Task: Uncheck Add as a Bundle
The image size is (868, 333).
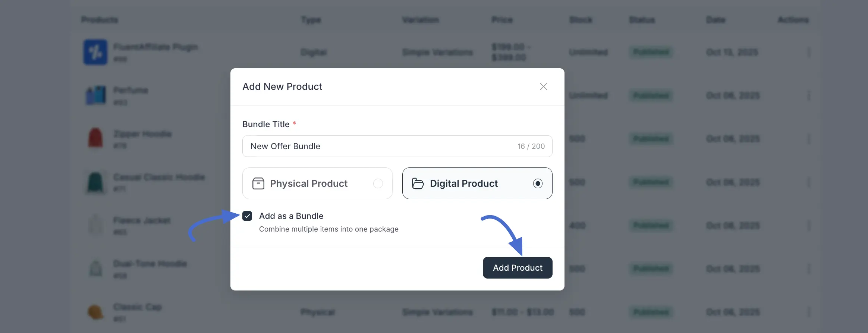Action: 247,216
